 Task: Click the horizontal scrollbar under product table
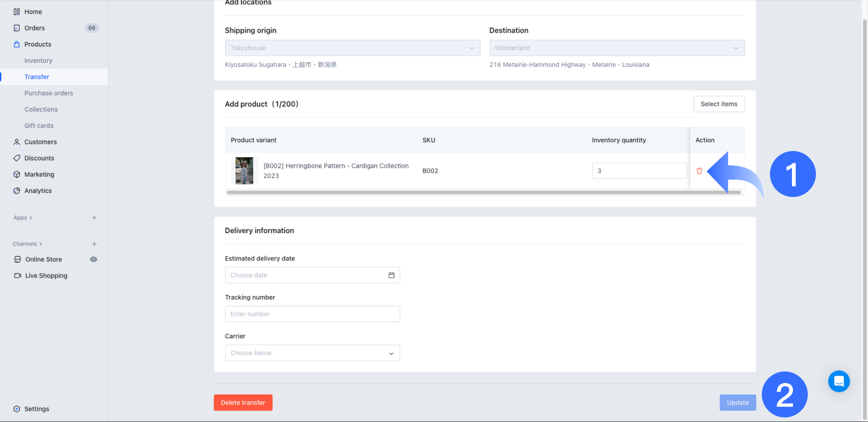[x=483, y=192]
